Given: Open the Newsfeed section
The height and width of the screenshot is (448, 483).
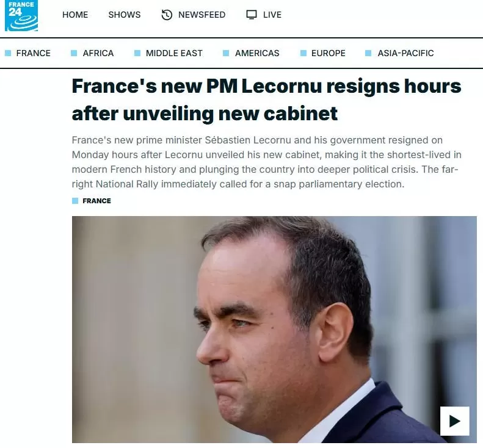Looking at the screenshot, I should click(x=202, y=15).
